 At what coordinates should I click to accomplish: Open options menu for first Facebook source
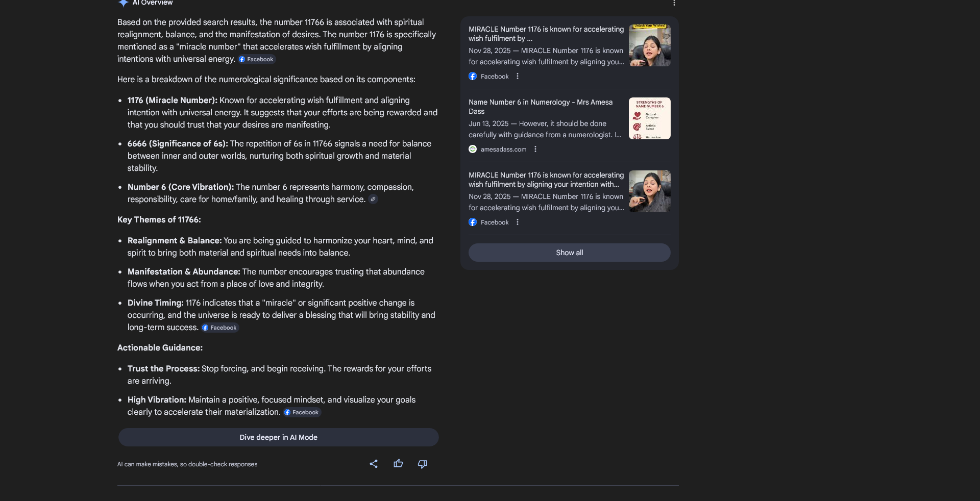click(x=518, y=76)
